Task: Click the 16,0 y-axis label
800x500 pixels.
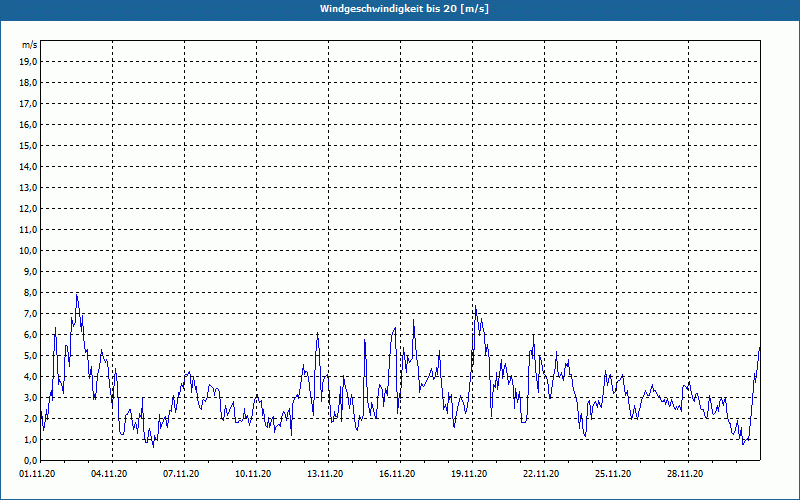Action: (29, 124)
